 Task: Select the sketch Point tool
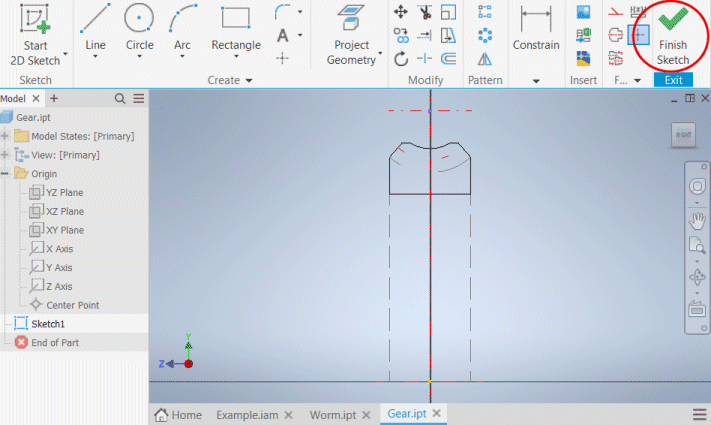point(282,58)
